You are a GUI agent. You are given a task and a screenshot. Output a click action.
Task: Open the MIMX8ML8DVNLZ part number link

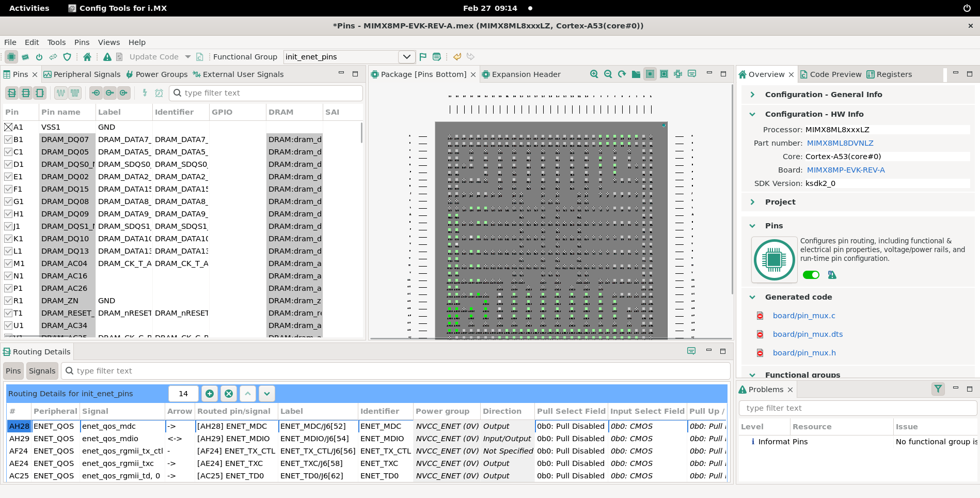pos(840,143)
